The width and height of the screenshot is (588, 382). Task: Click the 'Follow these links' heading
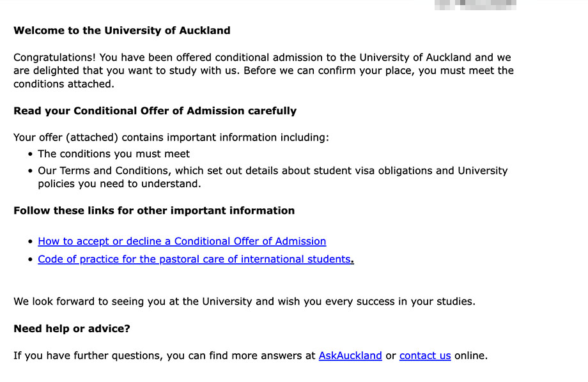(154, 211)
